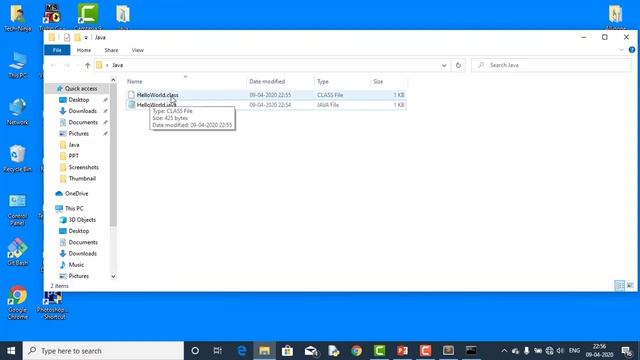Open Task View from the taskbar

(x=218, y=351)
